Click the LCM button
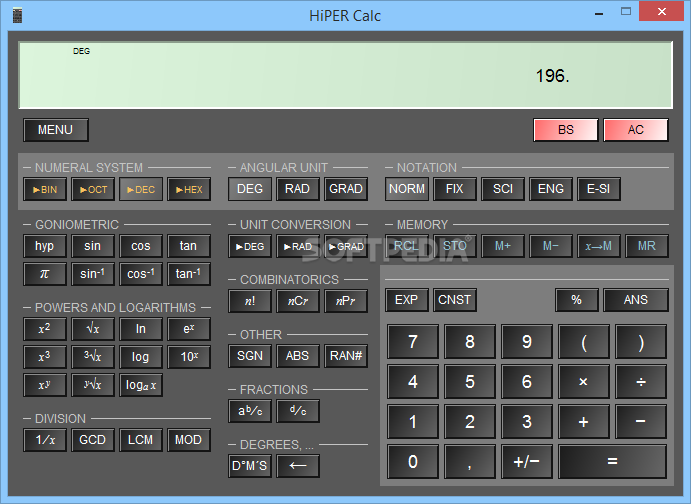 point(141,440)
